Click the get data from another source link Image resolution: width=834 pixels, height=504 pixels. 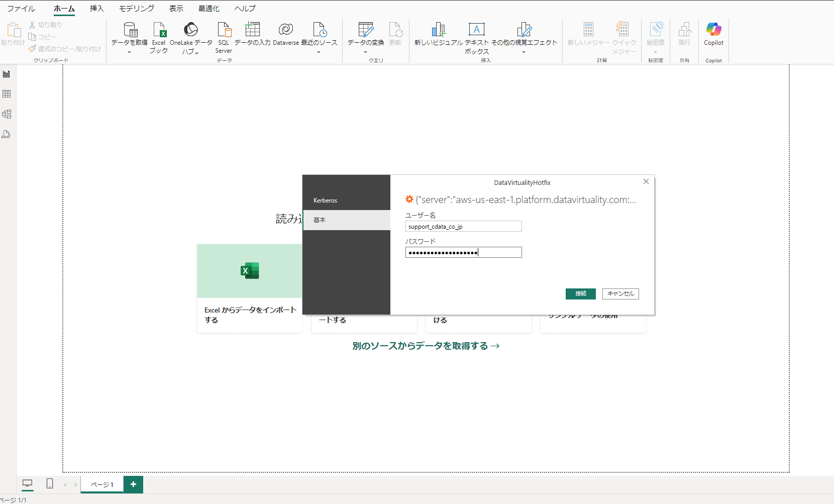tap(426, 346)
